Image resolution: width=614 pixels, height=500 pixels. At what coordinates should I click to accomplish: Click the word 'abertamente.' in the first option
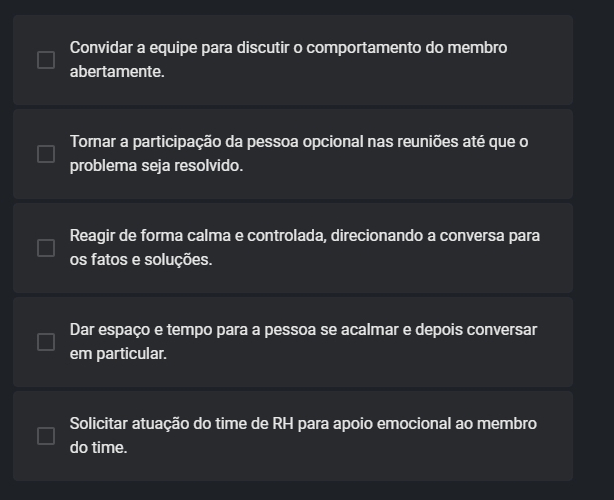click(117, 72)
